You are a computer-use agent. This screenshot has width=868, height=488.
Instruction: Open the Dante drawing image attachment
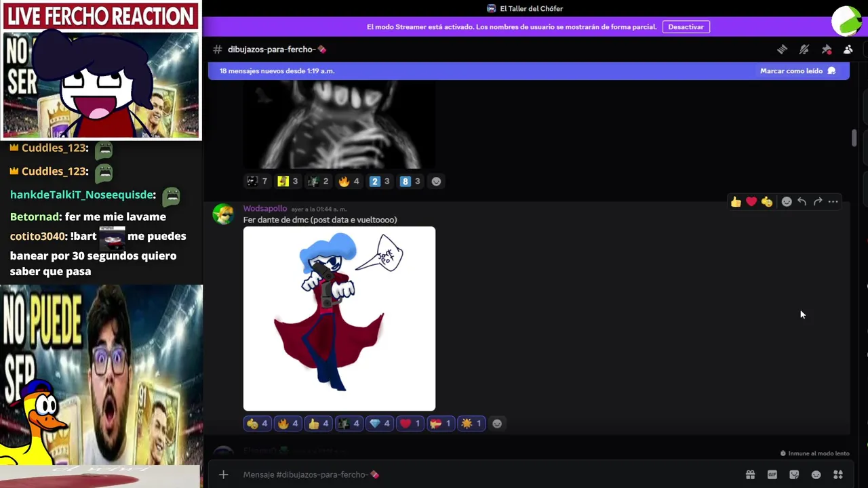click(339, 319)
